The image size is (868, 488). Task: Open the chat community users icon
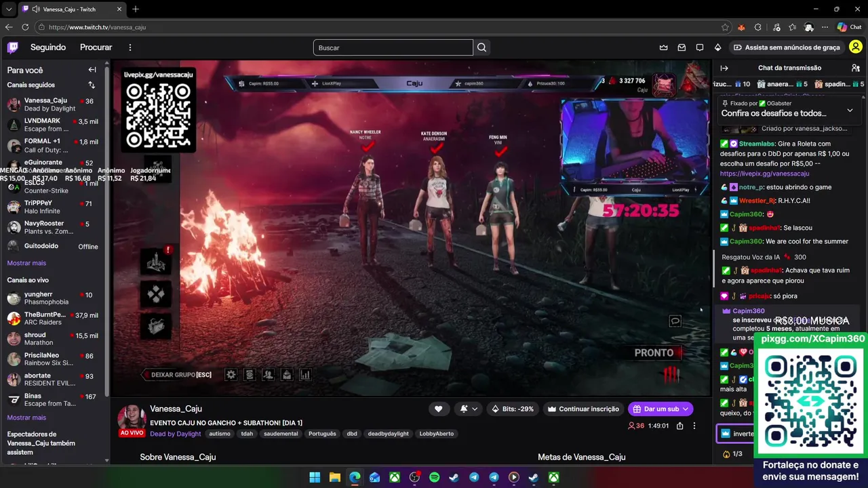click(x=856, y=68)
